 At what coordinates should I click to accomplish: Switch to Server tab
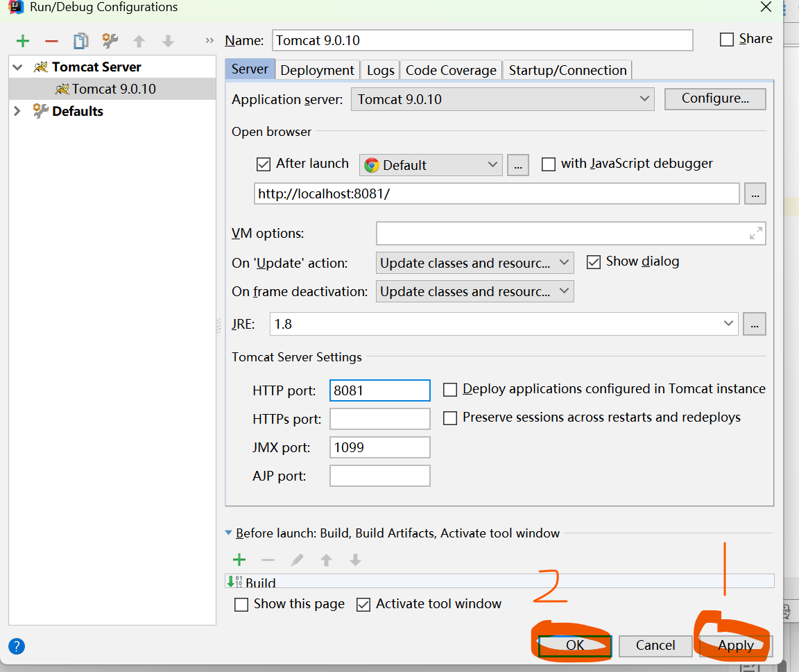[x=250, y=69]
